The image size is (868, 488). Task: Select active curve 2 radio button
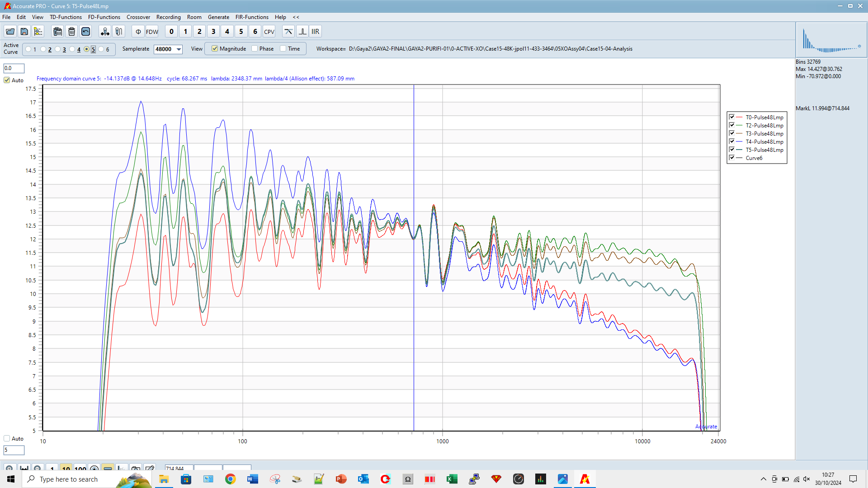[x=43, y=49]
